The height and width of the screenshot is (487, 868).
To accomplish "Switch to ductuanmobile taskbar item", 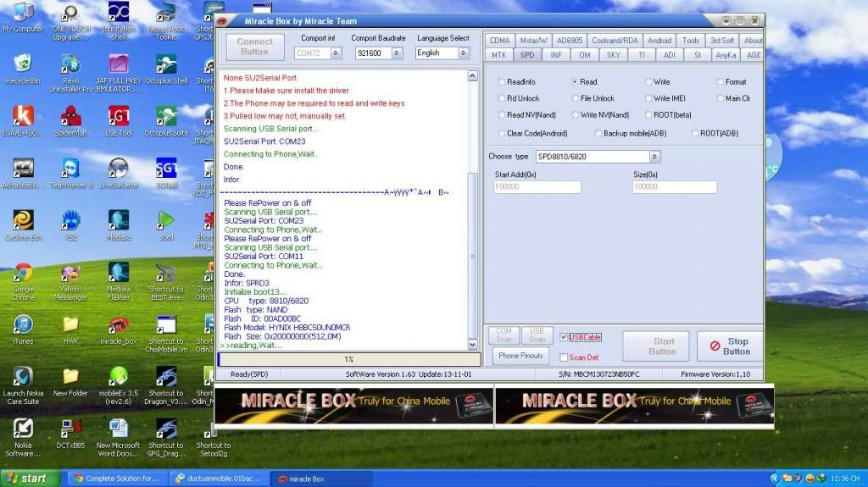I will [220, 479].
